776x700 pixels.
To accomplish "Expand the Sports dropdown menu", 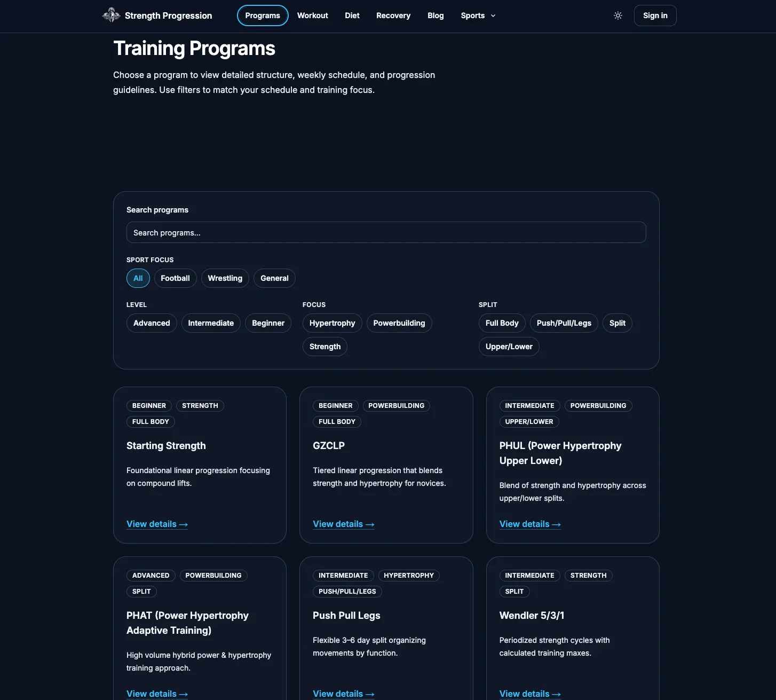I will click(x=478, y=15).
